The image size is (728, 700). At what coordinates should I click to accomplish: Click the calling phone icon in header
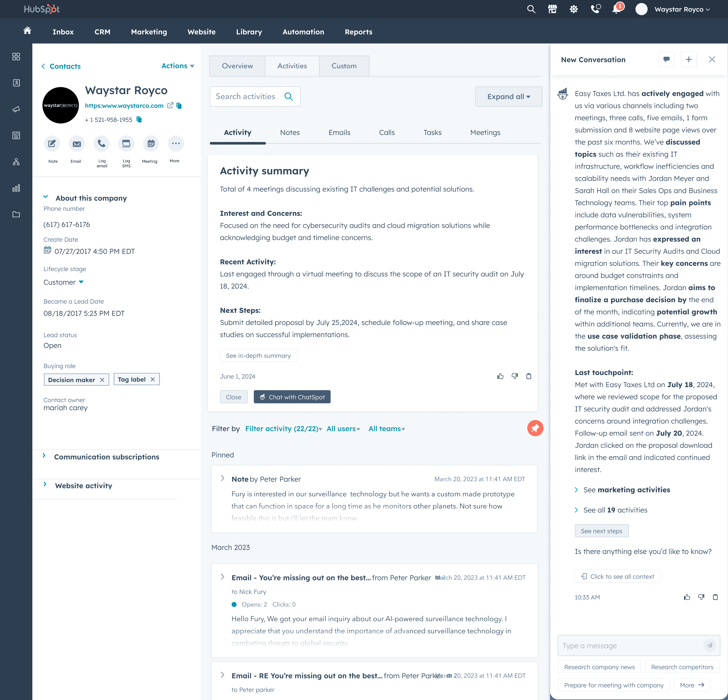coord(595,9)
